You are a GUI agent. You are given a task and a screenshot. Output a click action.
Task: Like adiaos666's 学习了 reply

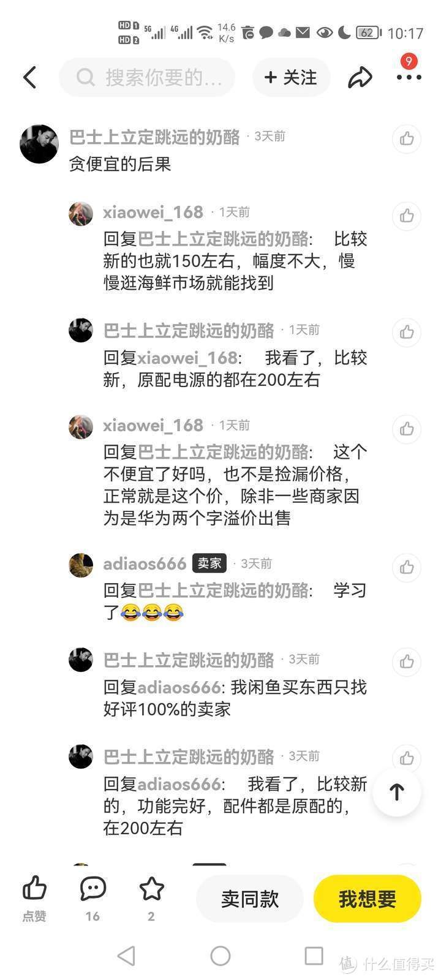click(x=407, y=567)
